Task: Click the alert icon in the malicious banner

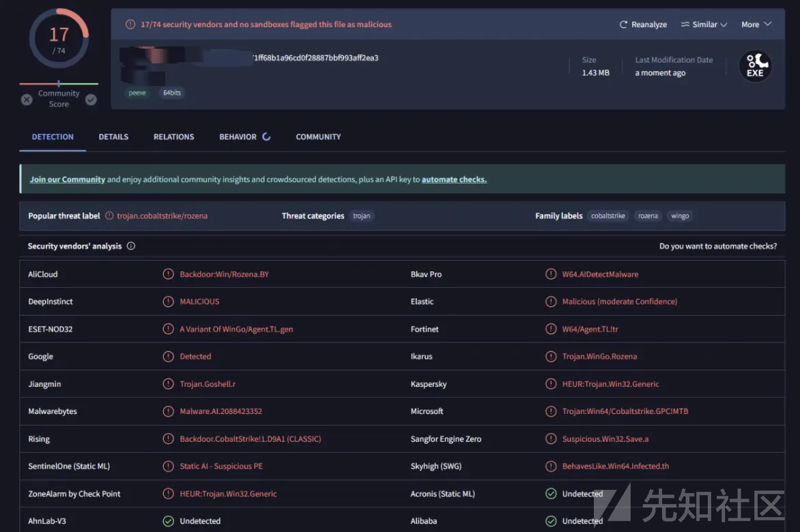Action: point(130,25)
